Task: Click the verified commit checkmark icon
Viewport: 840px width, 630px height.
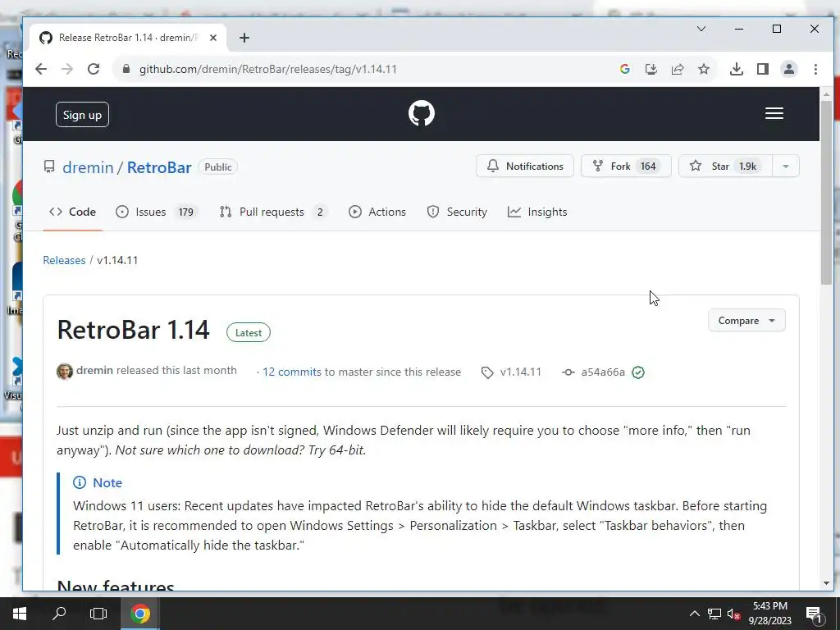Action: point(638,372)
